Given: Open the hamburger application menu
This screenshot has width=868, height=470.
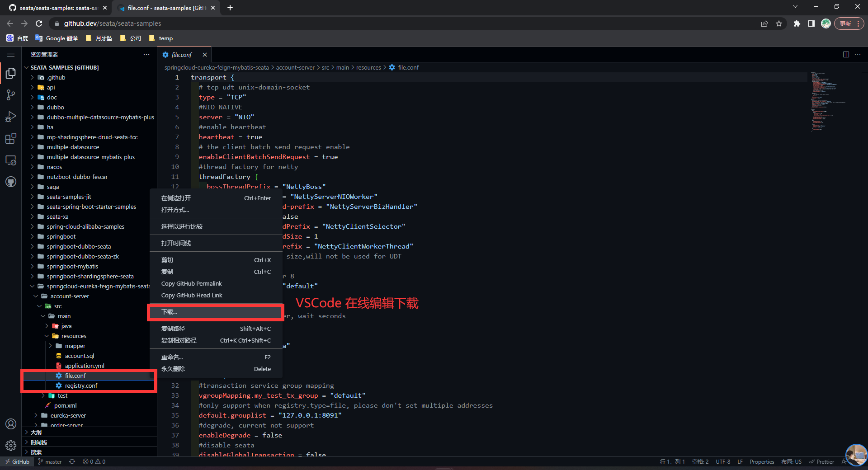Looking at the screenshot, I should (11, 55).
